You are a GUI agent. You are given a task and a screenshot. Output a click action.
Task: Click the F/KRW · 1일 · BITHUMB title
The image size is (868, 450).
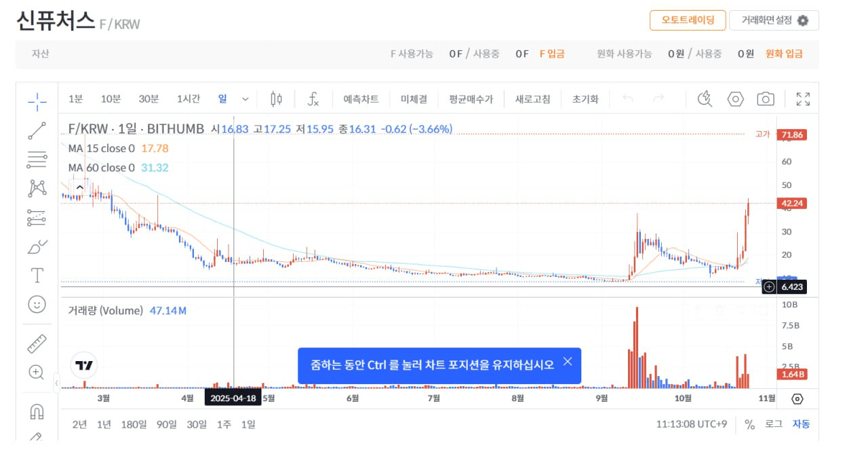coord(136,129)
